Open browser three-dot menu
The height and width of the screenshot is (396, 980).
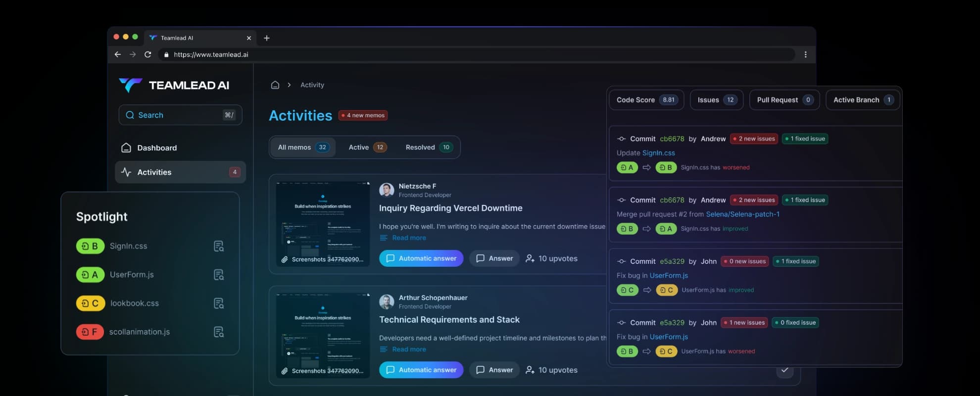[x=805, y=54]
